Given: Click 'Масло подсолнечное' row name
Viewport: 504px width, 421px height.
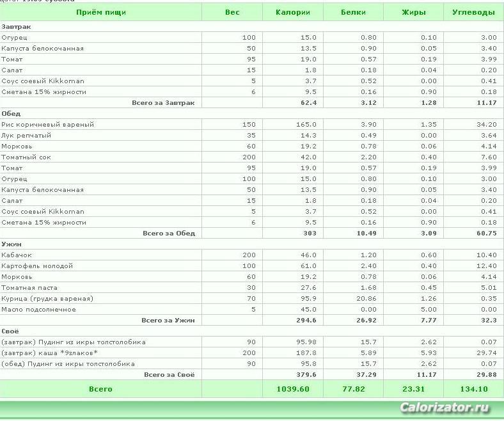Looking at the screenshot, I should coord(38,310).
